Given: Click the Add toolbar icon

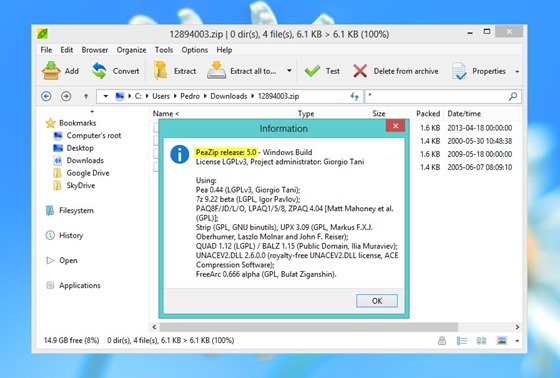Looking at the screenshot, I should pos(51,70).
